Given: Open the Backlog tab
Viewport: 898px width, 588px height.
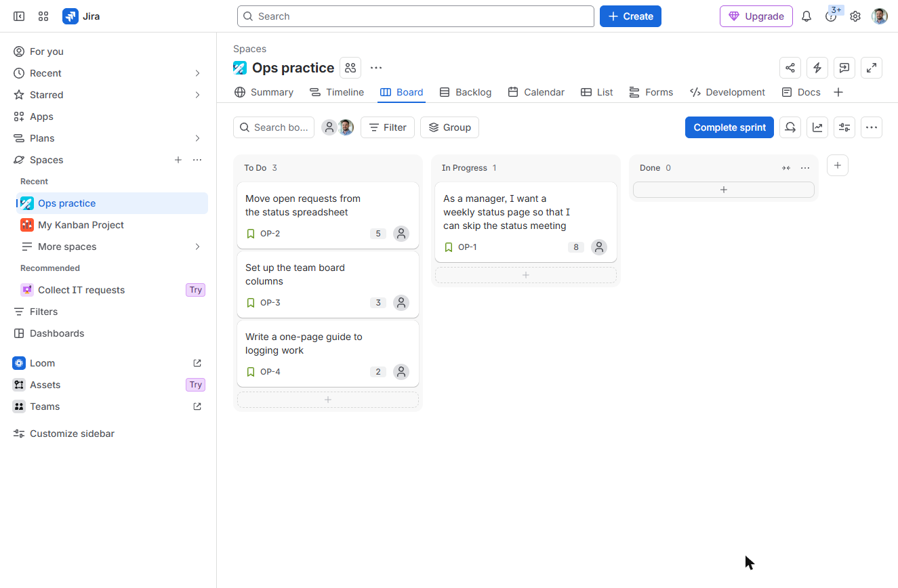Looking at the screenshot, I should pos(465,92).
